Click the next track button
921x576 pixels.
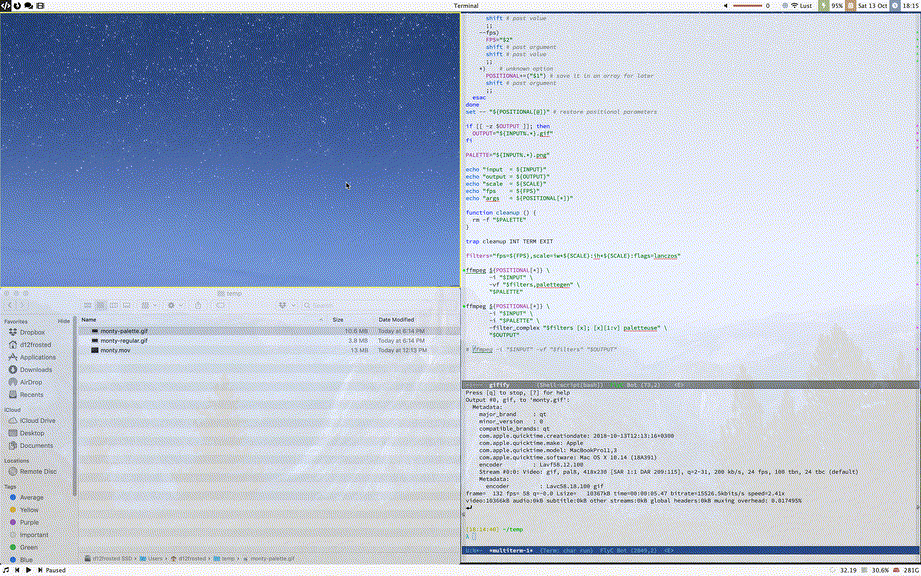[x=39, y=570]
